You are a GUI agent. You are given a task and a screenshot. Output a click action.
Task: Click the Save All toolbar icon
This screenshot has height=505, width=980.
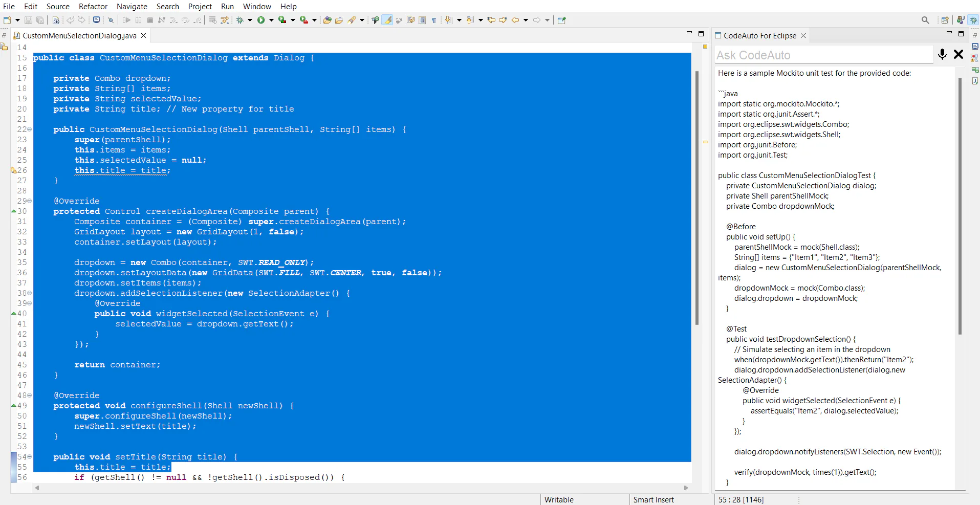(40, 20)
